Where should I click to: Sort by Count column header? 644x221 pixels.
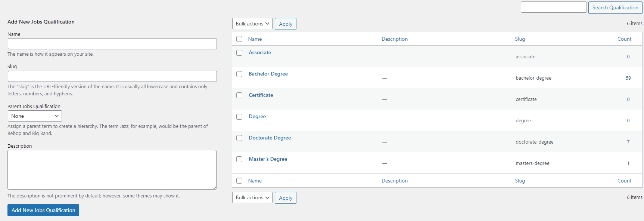[x=624, y=39]
